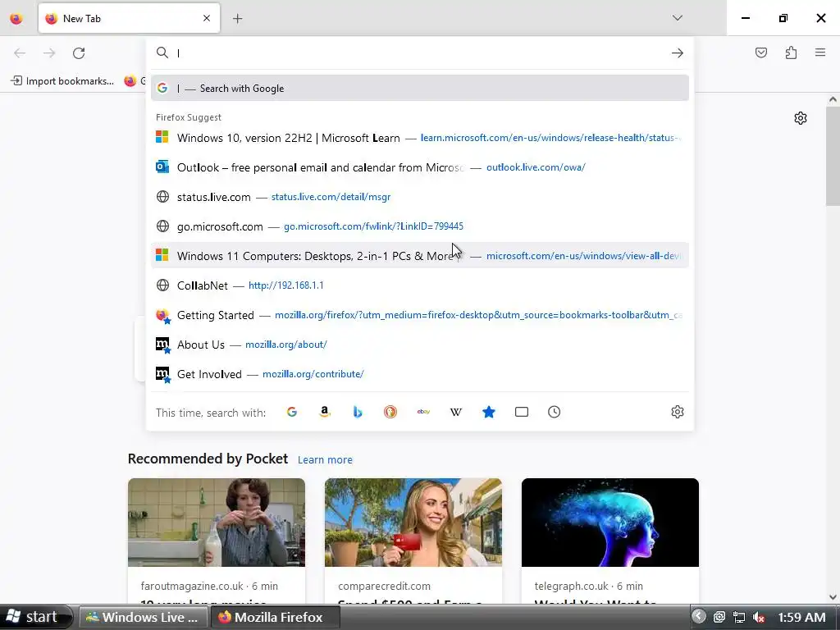This screenshot has height=630, width=840.
Task: Reload the page with the refresh icon
Action: [79, 53]
